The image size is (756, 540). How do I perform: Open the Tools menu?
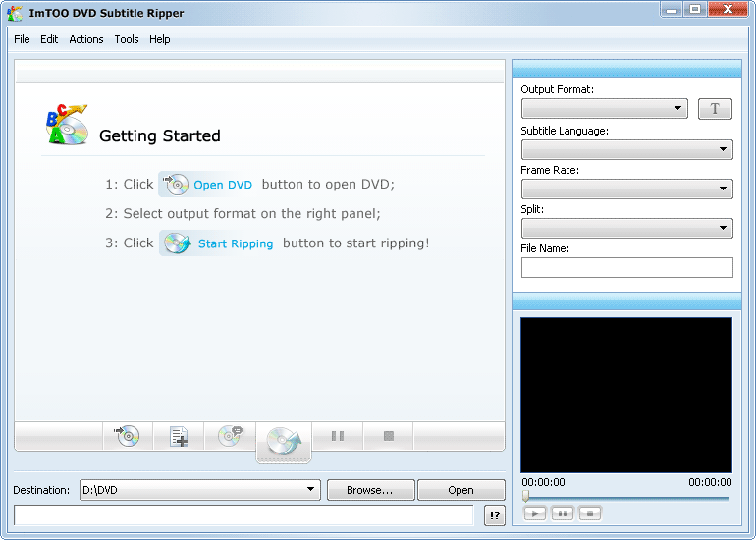pyautogui.click(x=127, y=39)
